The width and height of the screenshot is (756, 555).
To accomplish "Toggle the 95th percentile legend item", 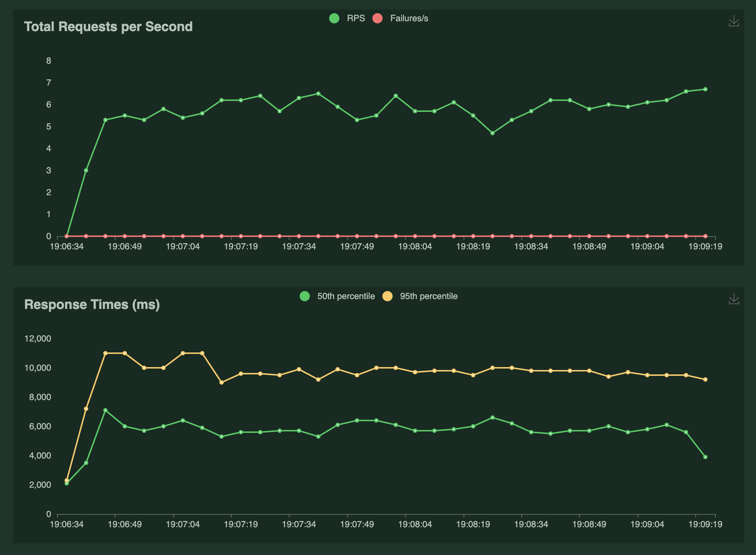I will click(428, 296).
